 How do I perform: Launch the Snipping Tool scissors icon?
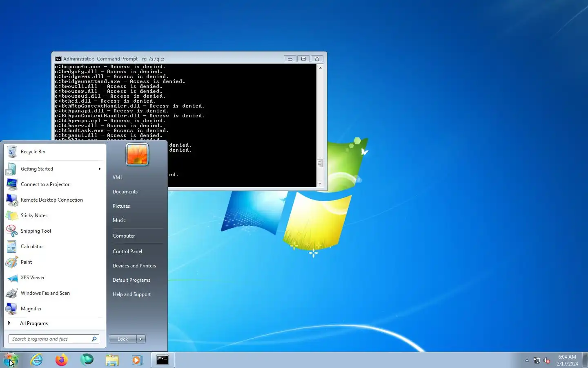tap(12, 231)
